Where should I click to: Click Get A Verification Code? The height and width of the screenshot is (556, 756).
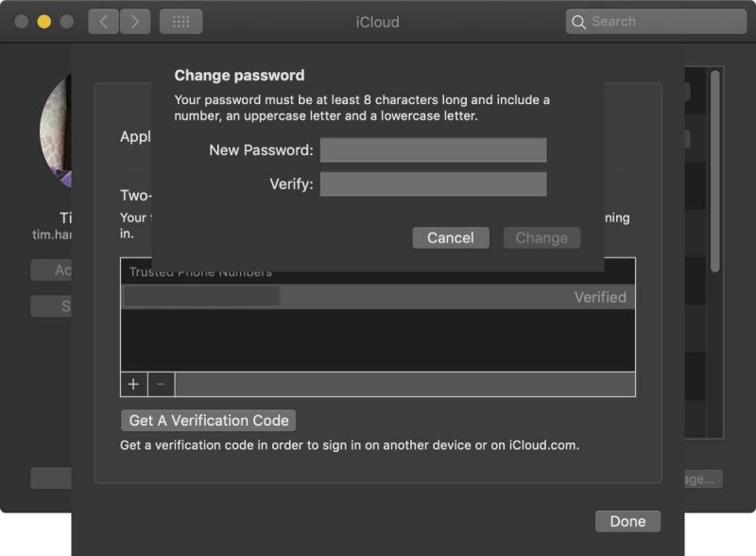(x=208, y=420)
